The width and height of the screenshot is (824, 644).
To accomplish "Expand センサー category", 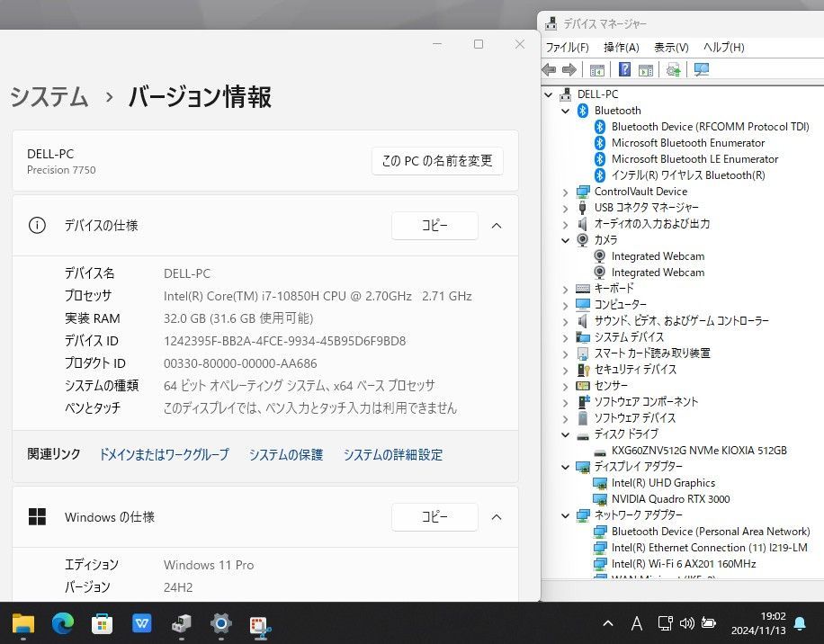I will (566, 387).
